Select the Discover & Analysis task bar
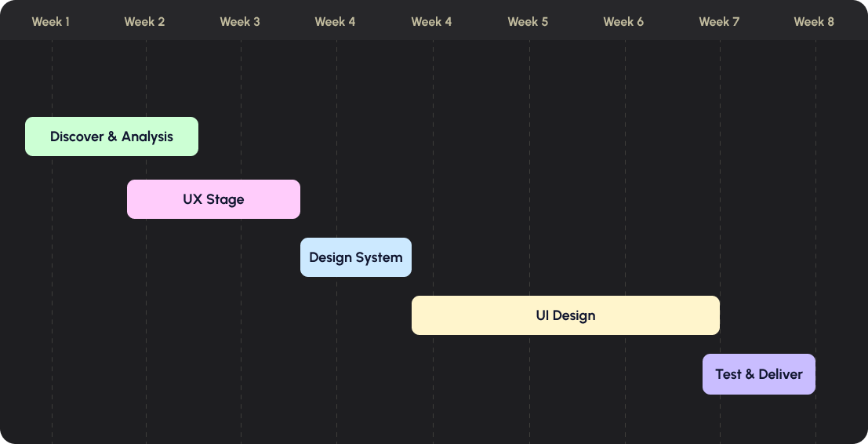The width and height of the screenshot is (868, 444). tap(111, 136)
